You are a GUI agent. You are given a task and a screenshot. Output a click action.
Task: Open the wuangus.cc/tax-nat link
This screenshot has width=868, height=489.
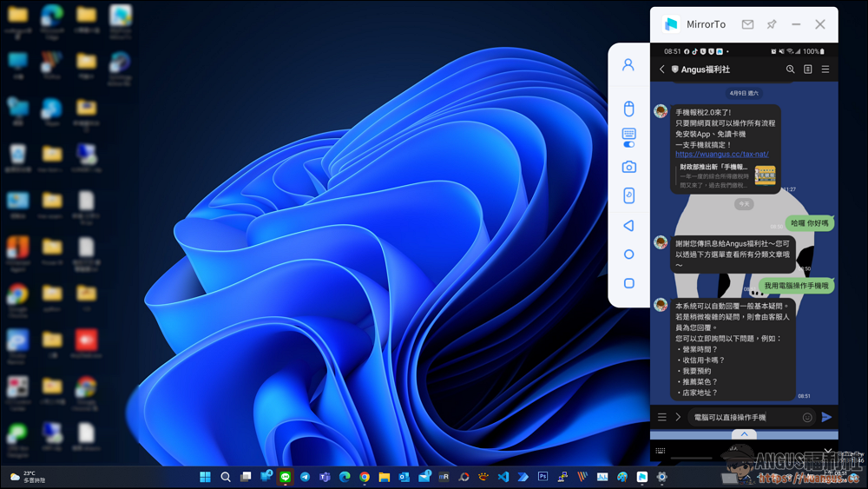click(722, 154)
